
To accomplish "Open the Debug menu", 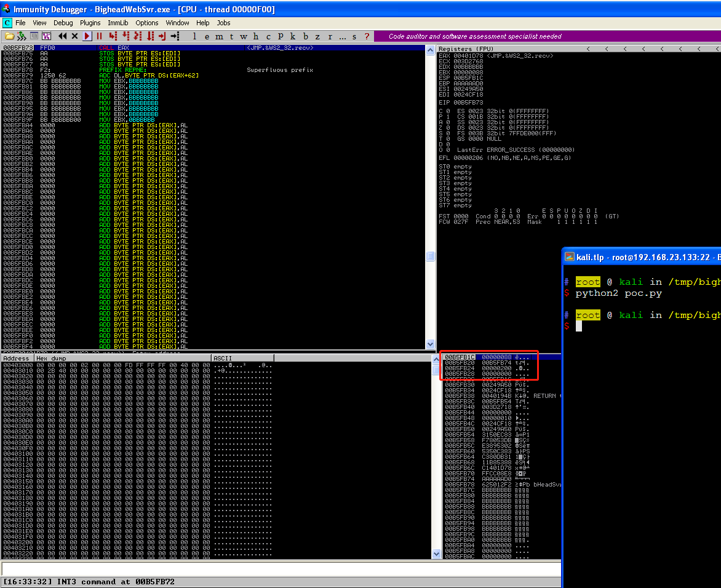I will 63,23.
